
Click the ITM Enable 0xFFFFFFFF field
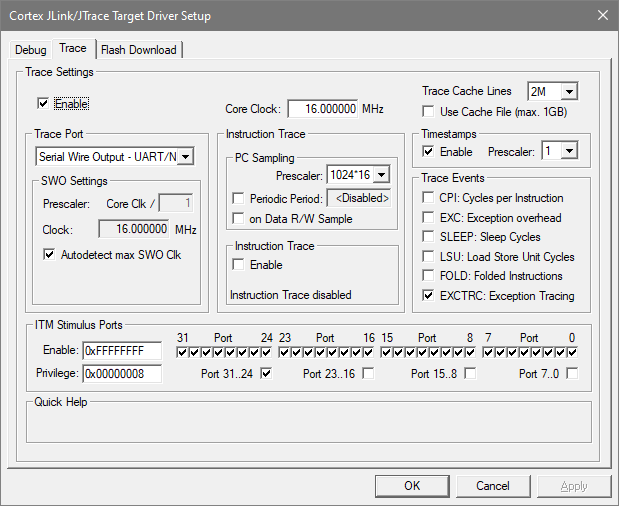pyautogui.click(x=122, y=350)
